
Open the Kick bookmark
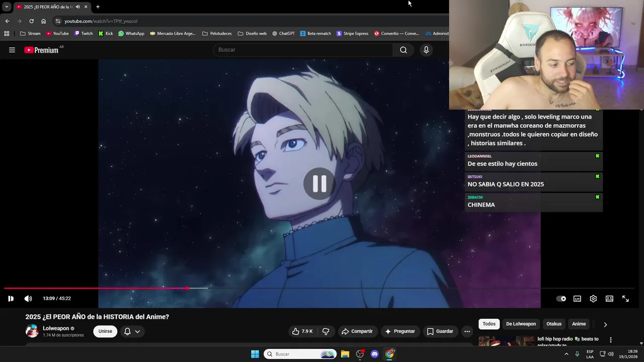click(x=106, y=34)
